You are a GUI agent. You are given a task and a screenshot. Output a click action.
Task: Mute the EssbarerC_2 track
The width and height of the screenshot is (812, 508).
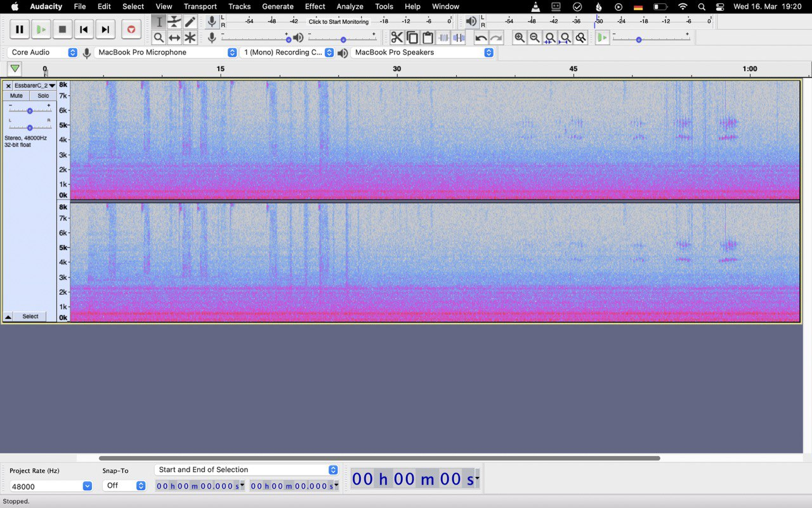pyautogui.click(x=16, y=96)
